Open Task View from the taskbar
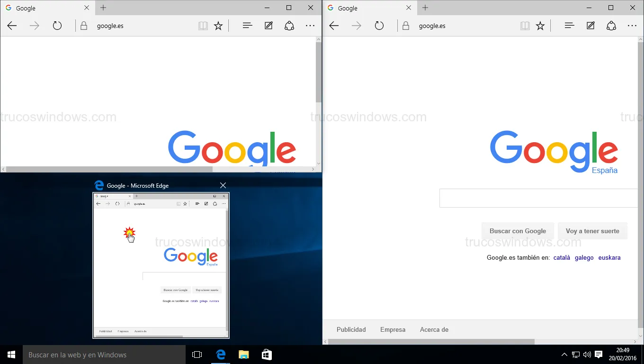This screenshot has height=364, width=644. [x=197, y=355]
